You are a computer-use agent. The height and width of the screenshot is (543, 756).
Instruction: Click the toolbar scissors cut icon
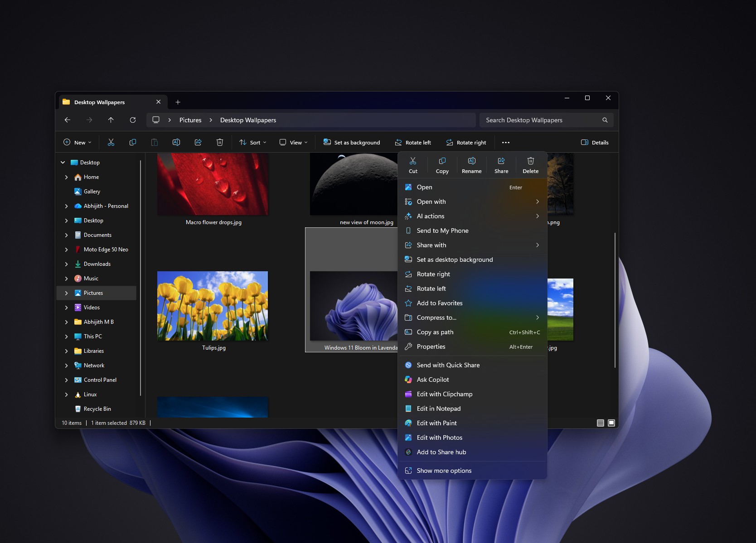(111, 142)
